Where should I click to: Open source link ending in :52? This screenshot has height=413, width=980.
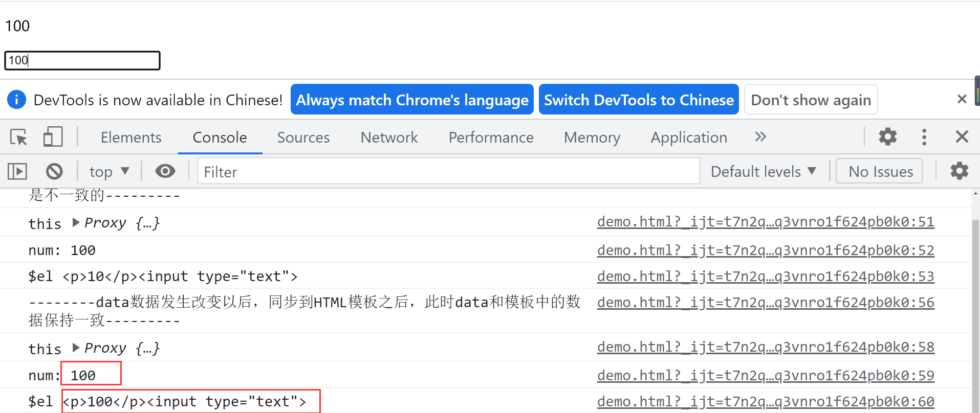766,250
